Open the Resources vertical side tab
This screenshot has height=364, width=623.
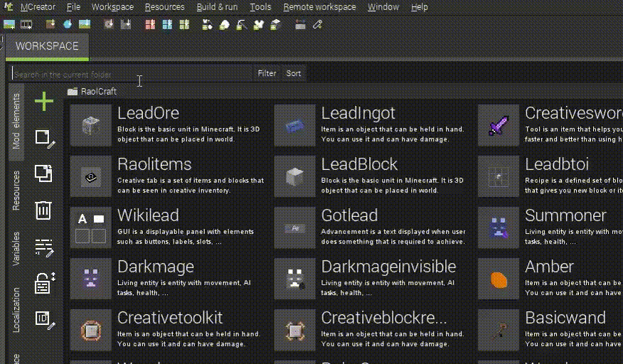(16, 191)
